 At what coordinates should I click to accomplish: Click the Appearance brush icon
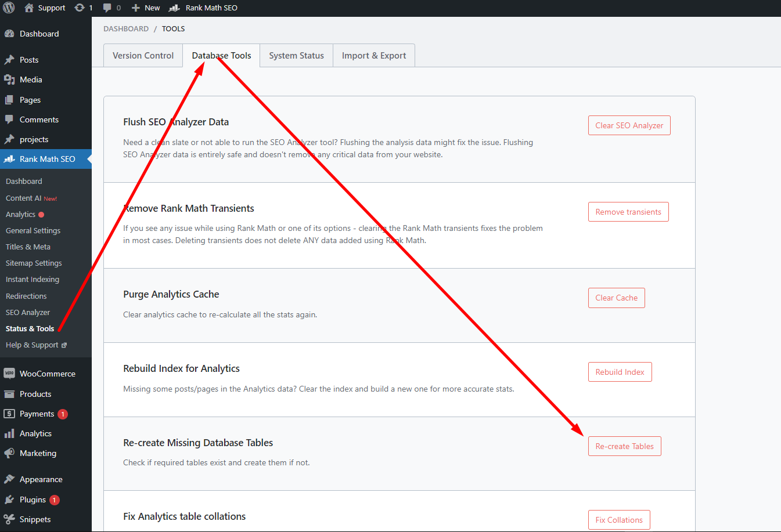tap(9, 479)
